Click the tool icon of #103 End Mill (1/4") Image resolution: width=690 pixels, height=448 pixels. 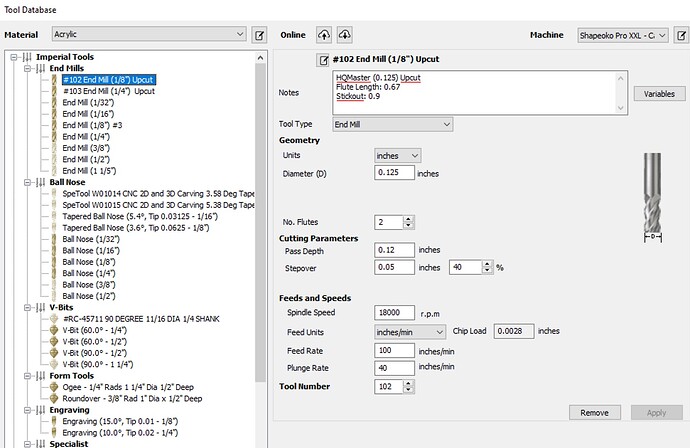point(54,91)
